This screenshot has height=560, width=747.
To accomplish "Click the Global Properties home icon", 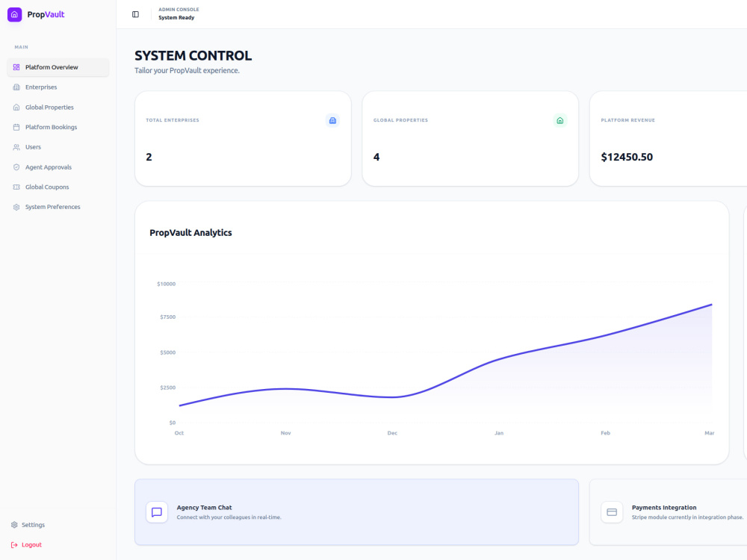I will [16, 107].
